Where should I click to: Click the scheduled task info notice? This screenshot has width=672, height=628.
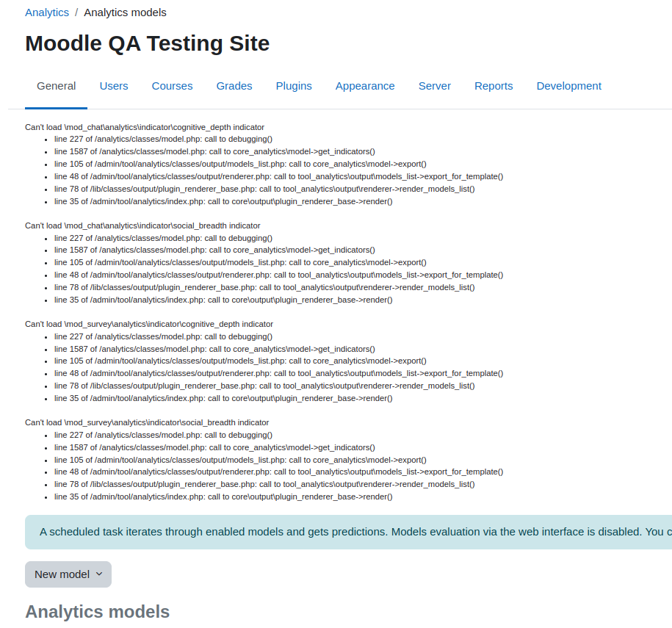click(x=348, y=532)
